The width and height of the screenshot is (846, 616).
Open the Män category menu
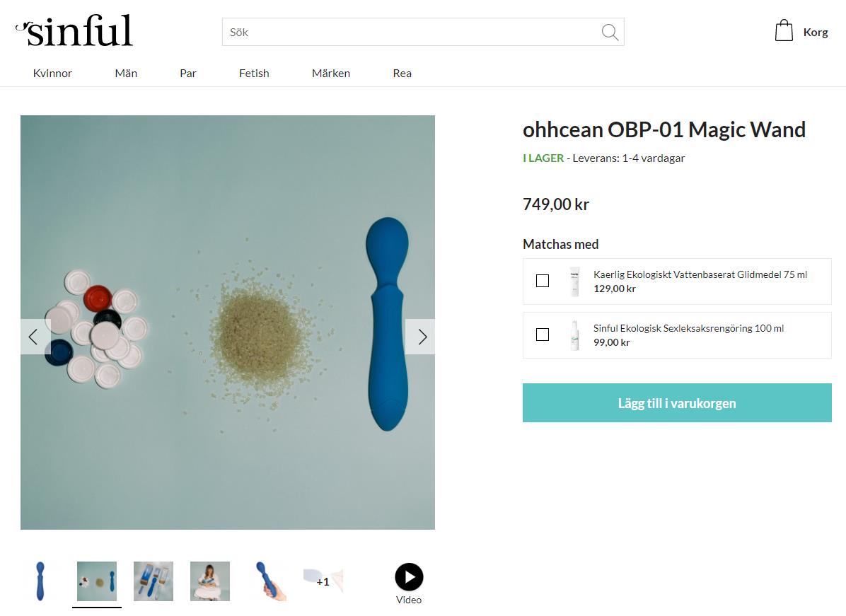pyautogui.click(x=126, y=74)
